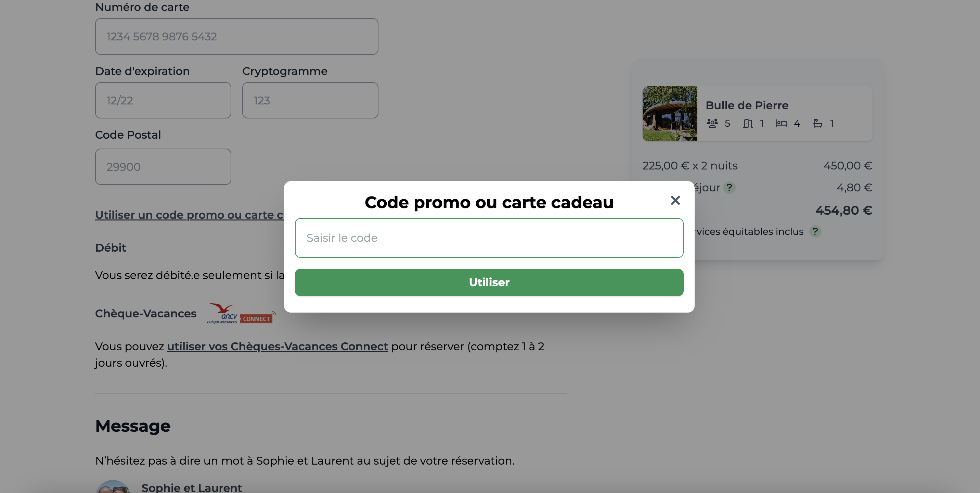The height and width of the screenshot is (493, 980).
Task: Click the bedroom door icon next to 1
Action: [748, 123]
